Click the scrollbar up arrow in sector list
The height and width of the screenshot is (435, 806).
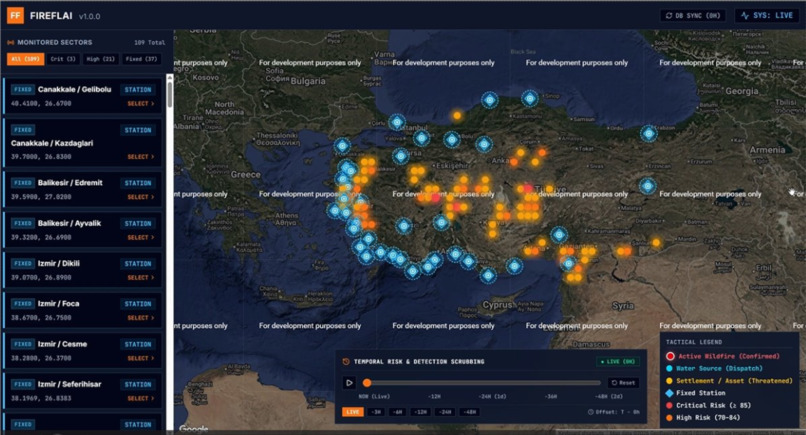coord(170,77)
